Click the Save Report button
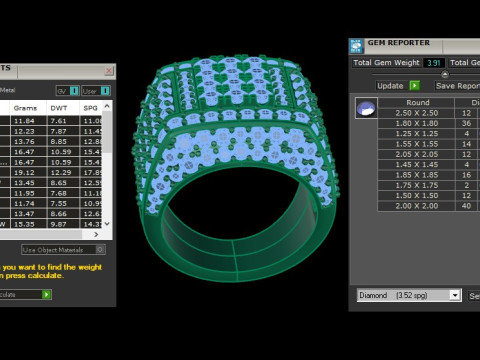 [457, 86]
